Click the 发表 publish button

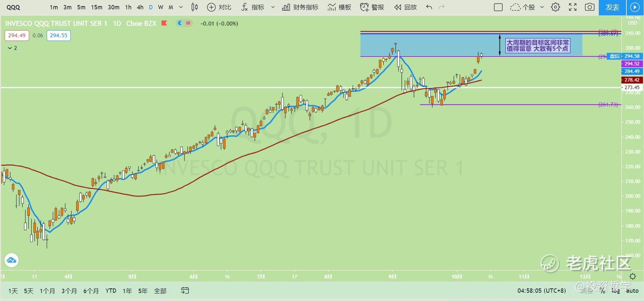(x=612, y=7)
